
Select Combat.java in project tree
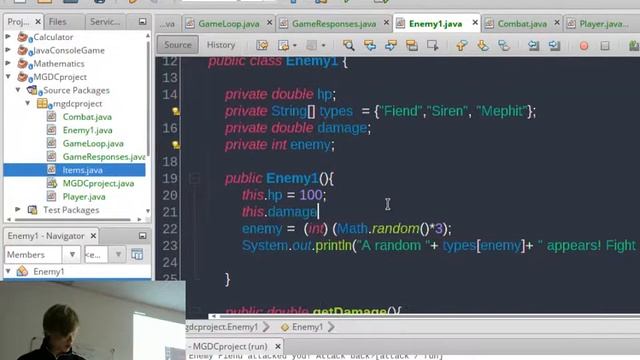tap(87, 117)
